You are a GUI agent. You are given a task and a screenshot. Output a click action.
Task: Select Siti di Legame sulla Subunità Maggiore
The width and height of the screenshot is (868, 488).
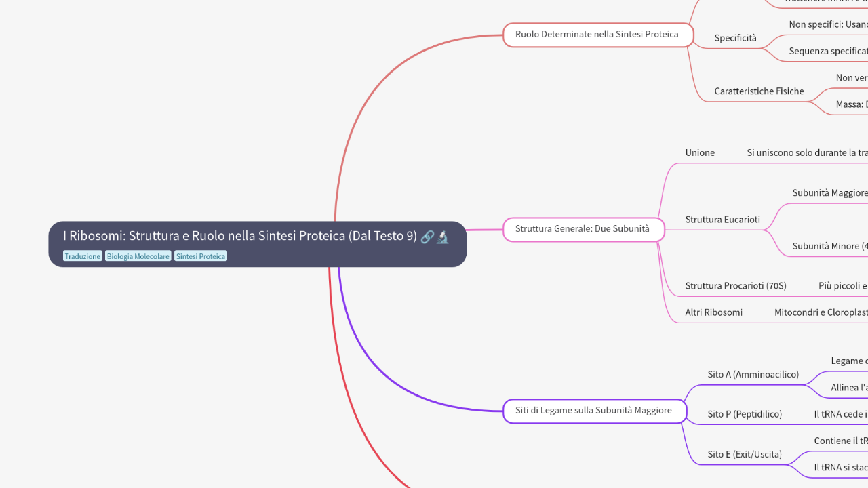594,411
